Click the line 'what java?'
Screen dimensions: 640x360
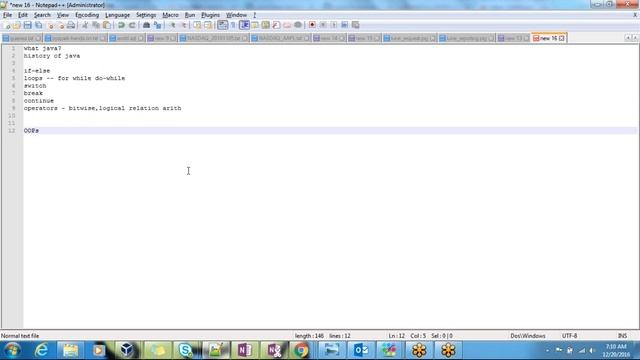[x=42, y=48]
